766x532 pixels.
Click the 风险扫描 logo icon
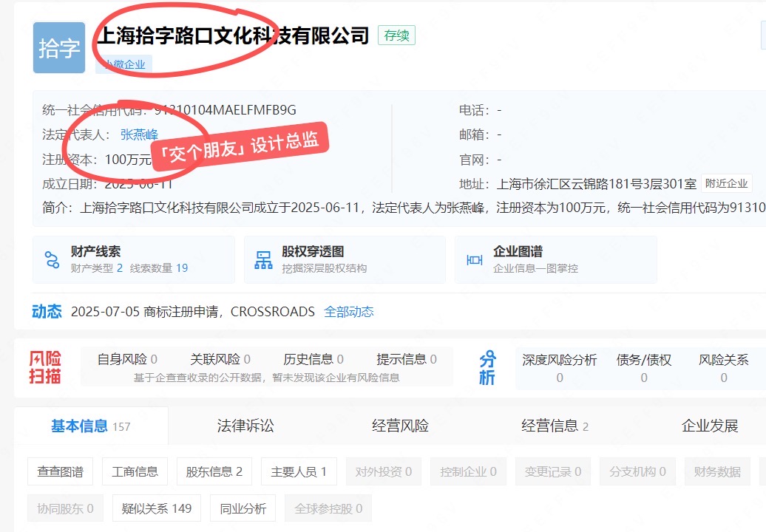[x=45, y=367]
